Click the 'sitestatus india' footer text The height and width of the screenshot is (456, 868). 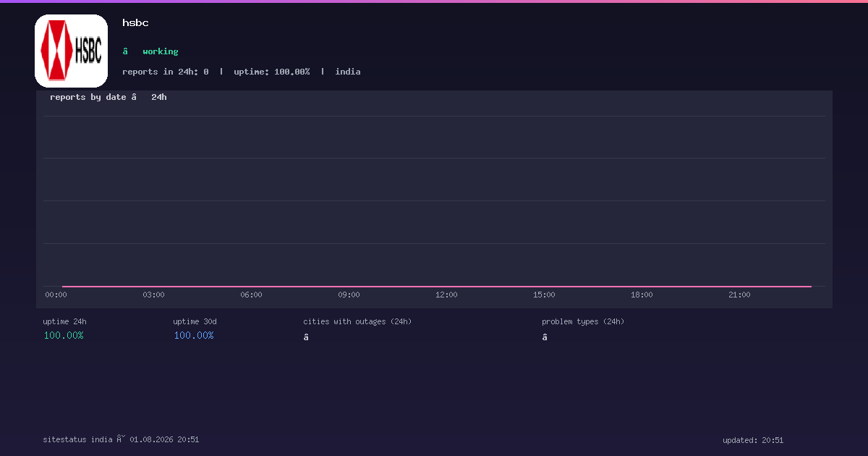pyautogui.click(x=77, y=439)
